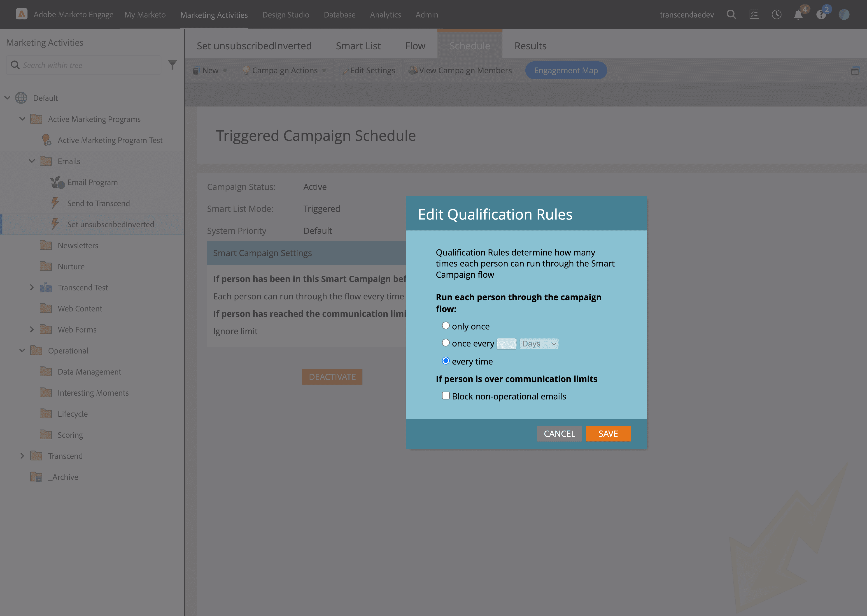867x616 pixels.
Task: Click the DEACTIVATE button
Action: (332, 377)
